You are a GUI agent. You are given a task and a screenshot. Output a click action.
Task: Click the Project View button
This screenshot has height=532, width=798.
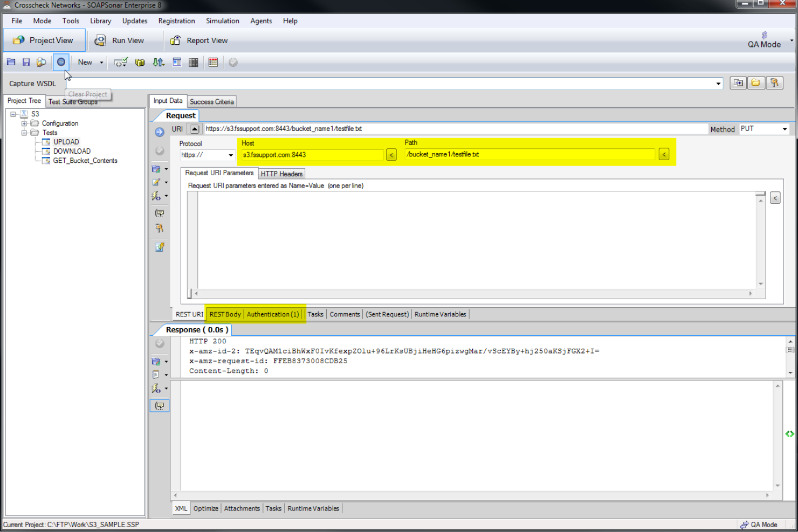[44, 40]
